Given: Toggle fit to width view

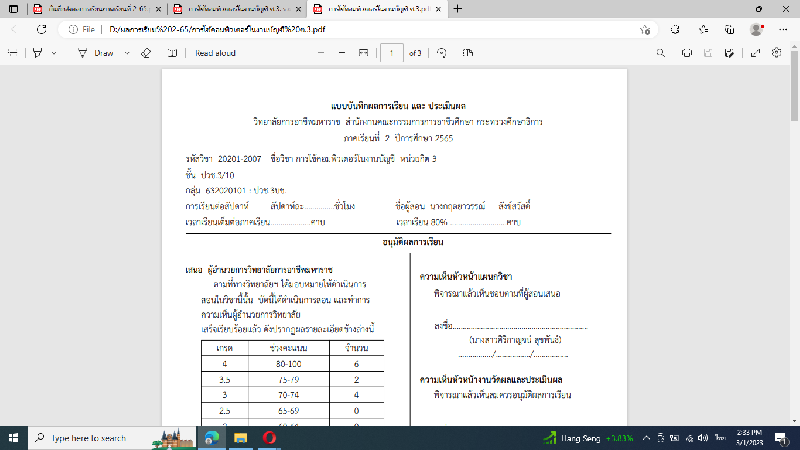Looking at the screenshot, I should (363, 53).
